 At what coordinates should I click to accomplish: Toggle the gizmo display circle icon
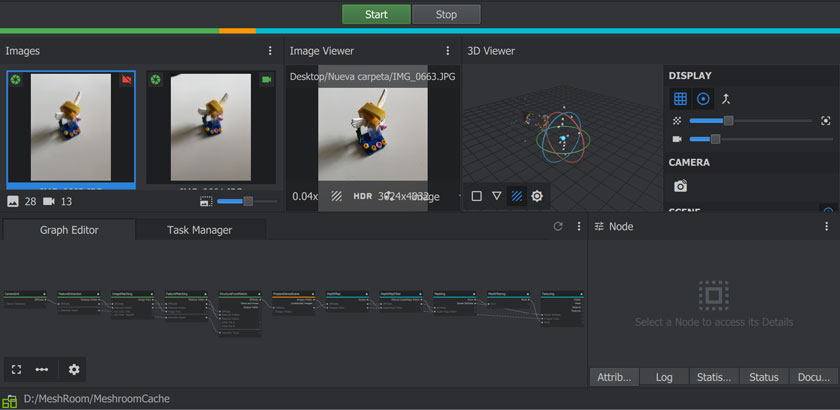tap(703, 99)
